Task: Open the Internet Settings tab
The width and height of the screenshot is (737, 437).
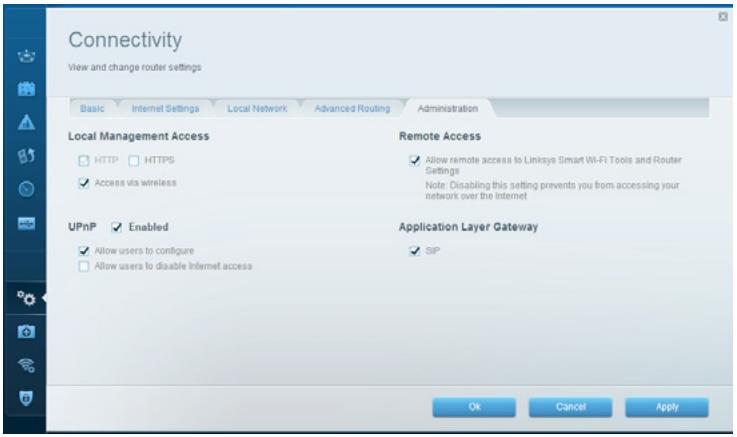Action: point(165,109)
